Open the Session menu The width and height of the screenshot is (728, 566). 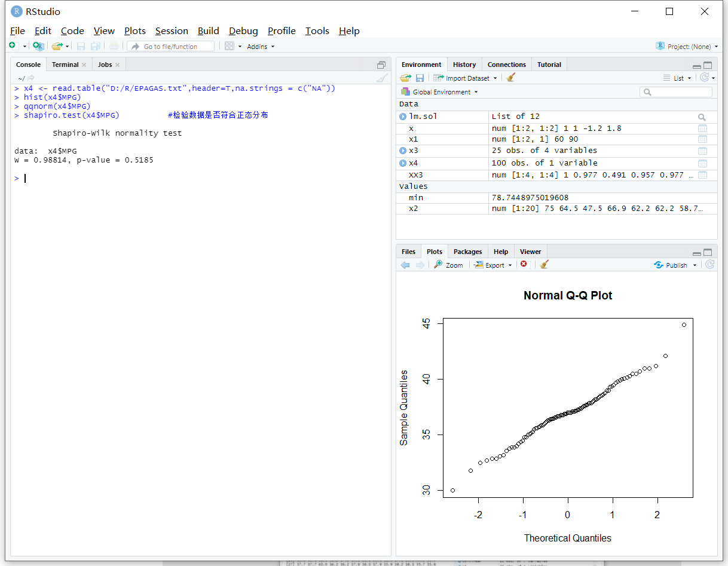tap(172, 30)
